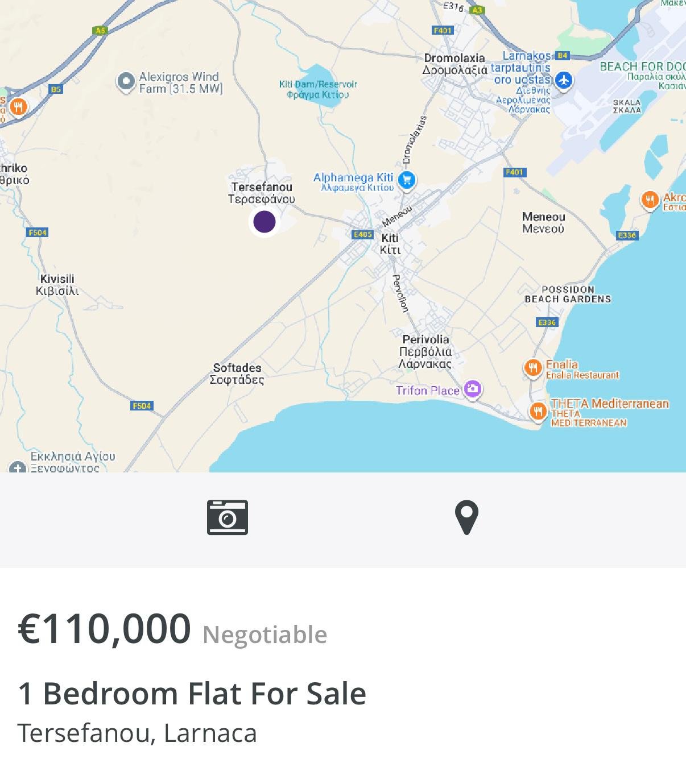
Task: Click the Perivolia map label
Action: point(425,351)
